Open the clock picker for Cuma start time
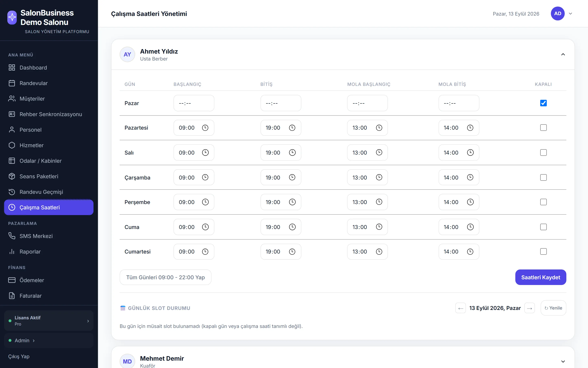The height and width of the screenshot is (368, 588). pyautogui.click(x=205, y=227)
